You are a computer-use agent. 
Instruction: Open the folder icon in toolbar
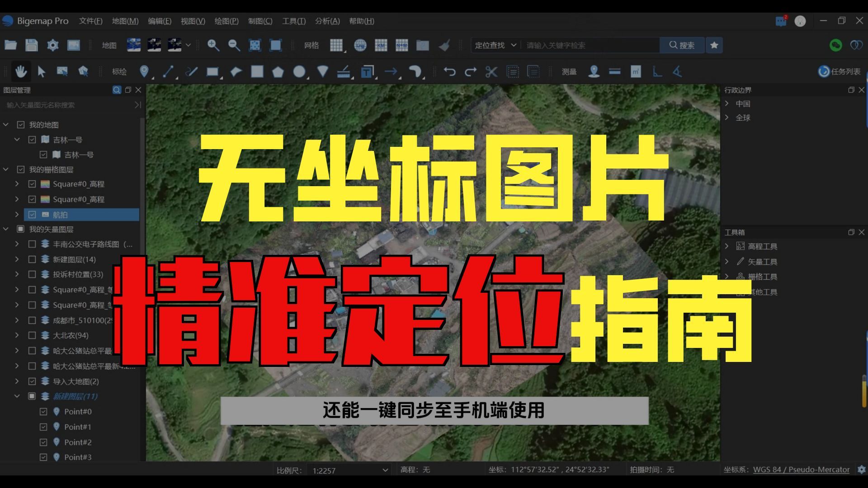click(x=10, y=45)
